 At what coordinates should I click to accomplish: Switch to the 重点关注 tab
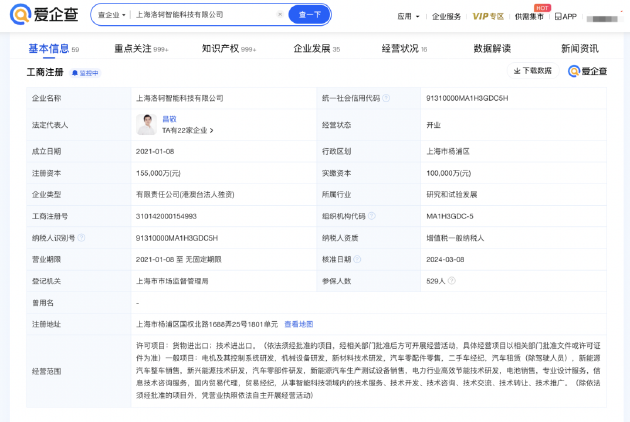pyautogui.click(x=141, y=49)
